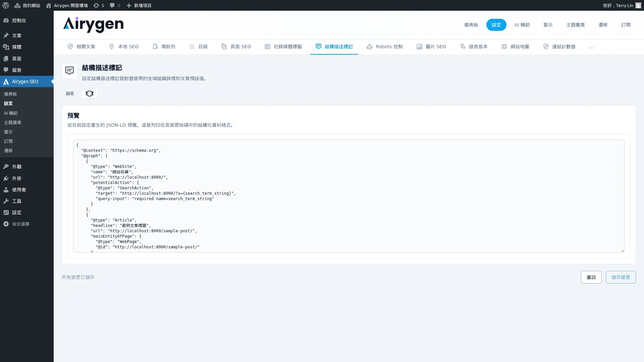644x362 pixels.
Task: Open Airygen 開發環境 site link
Action: tap(67, 5)
